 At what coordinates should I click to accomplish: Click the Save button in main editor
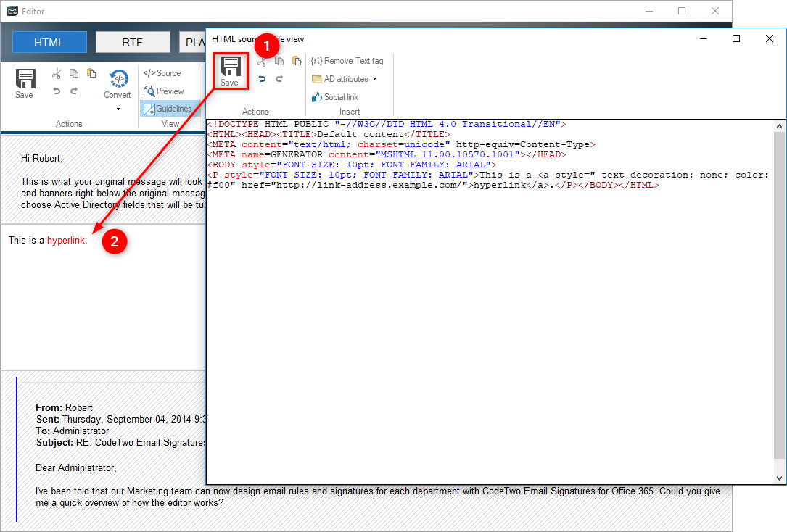tap(25, 82)
